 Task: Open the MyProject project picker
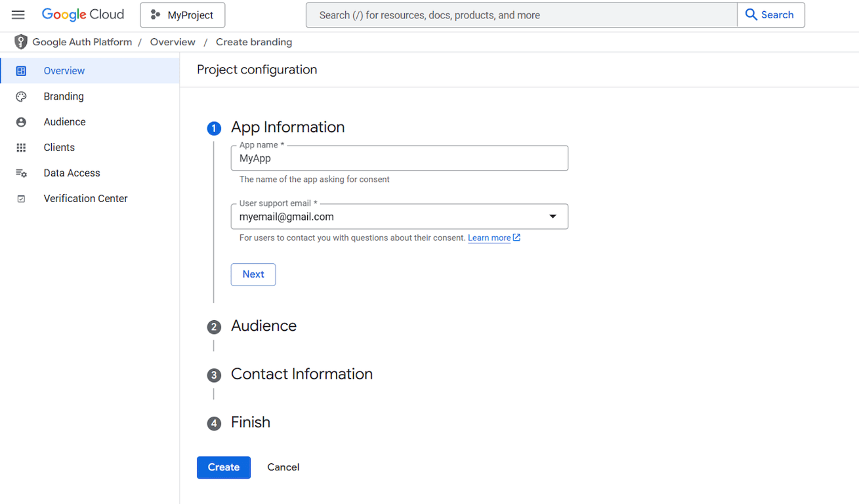(x=182, y=14)
